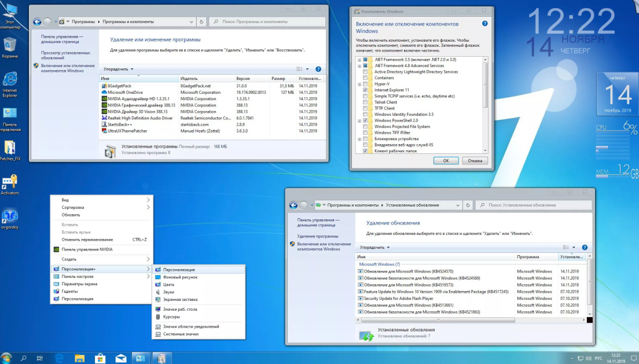Image resolution: width=639 pixels, height=364 pixels.
Task: Open address dropdown in Установленные обновления window
Action: (x=458, y=205)
